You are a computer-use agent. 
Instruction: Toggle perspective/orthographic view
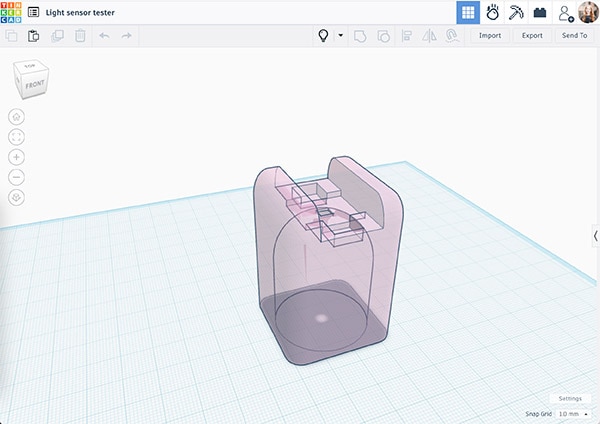coord(17,198)
